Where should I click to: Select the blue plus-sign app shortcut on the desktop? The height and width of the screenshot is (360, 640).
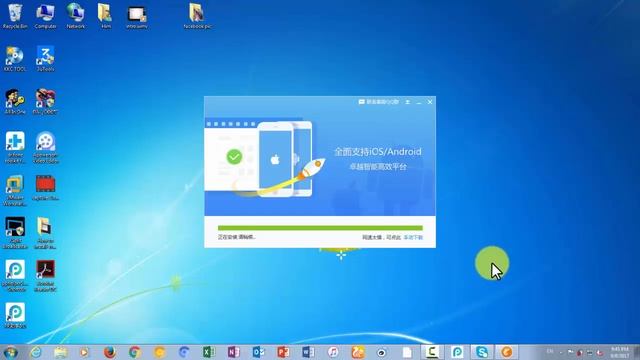(x=15, y=147)
